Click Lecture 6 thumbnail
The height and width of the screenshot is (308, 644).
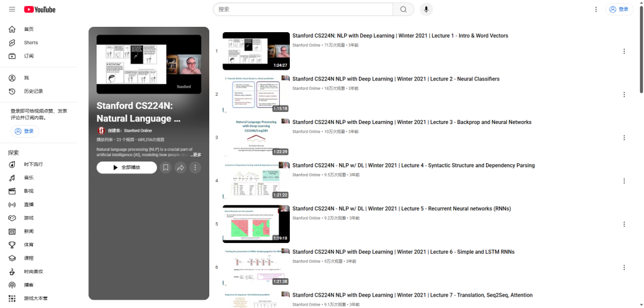256,267
